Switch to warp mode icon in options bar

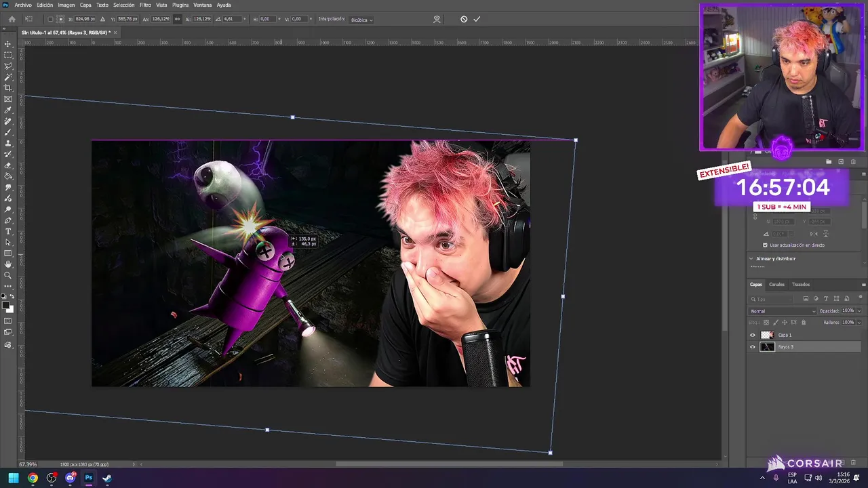(x=437, y=19)
